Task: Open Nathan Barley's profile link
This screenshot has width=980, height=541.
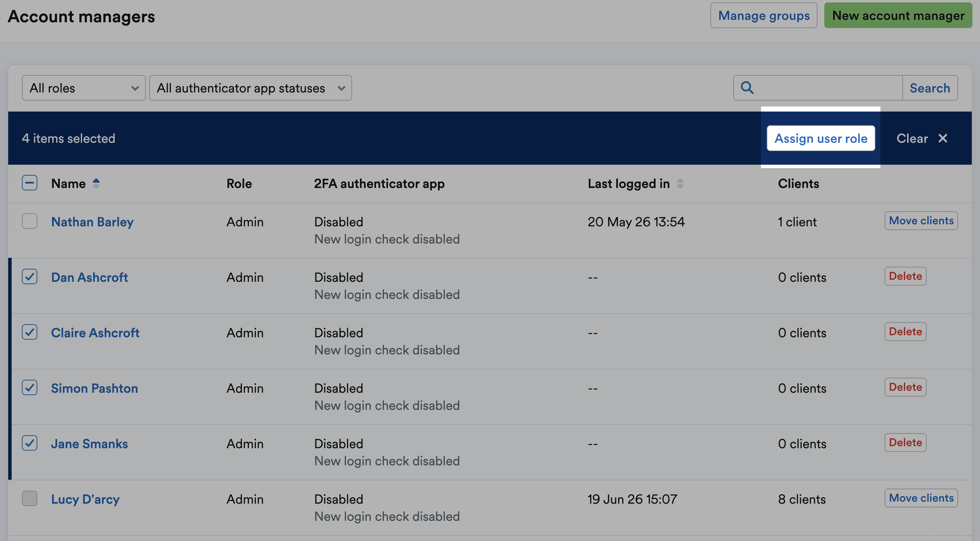Action: (x=92, y=222)
